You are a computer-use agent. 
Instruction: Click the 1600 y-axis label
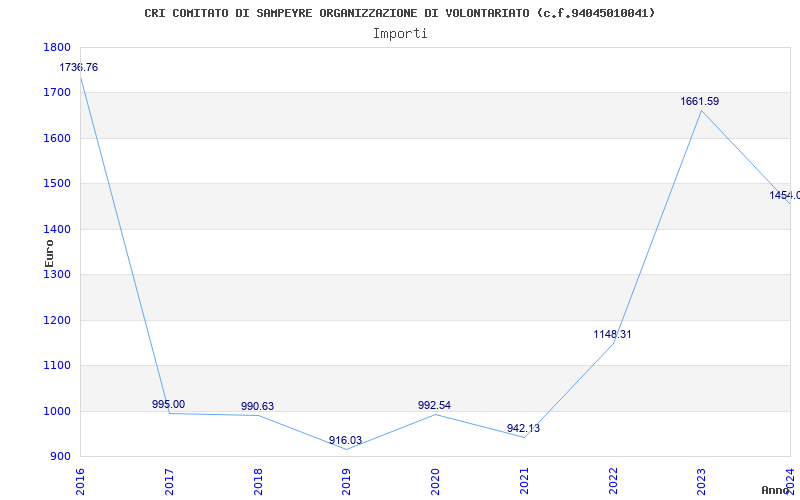58,138
